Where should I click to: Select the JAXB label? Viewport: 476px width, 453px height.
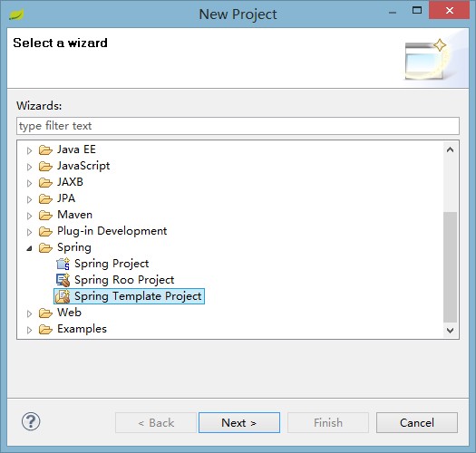click(70, 182)
